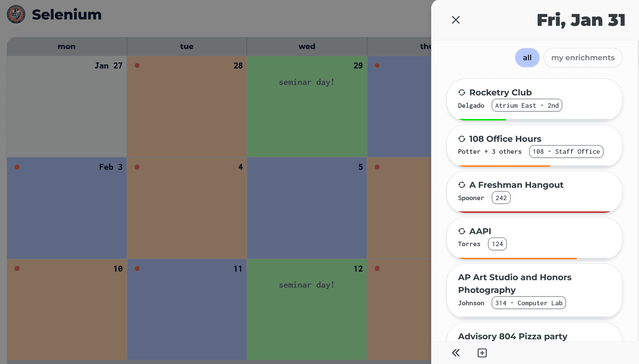Click the add enrichment plus icon
Screen dimensions: 639x364
tap(482, 353)
